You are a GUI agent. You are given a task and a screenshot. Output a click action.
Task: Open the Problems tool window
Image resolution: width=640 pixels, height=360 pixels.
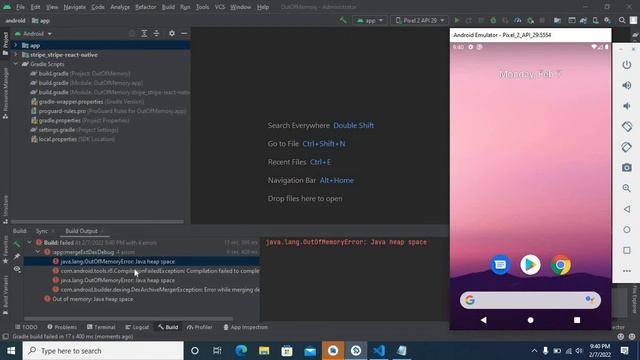(x=62, y=327)
